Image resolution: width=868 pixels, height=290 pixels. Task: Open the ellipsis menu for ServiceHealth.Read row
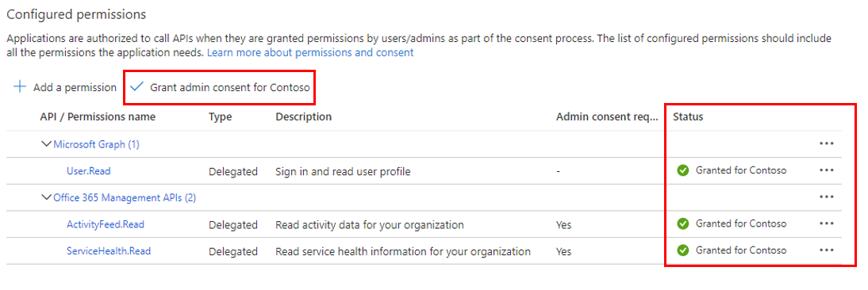coord(827,250)
